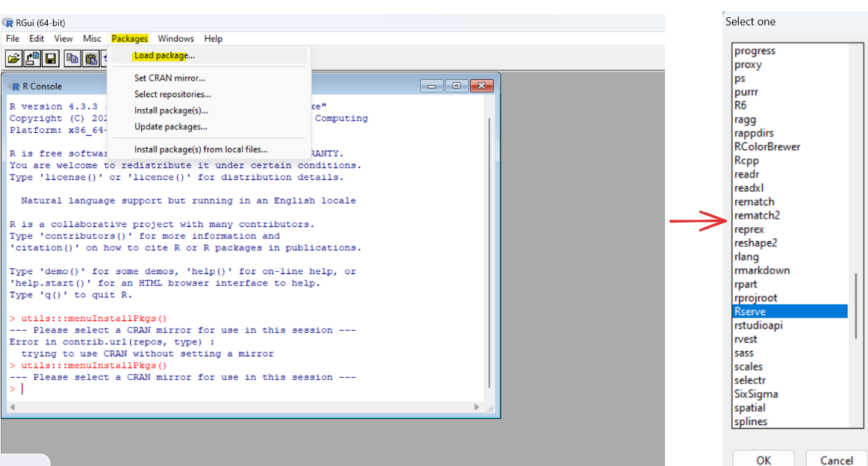Screen dimensions: 868x466
Task: Open the Windows menu
Action: (x=175, y=39)
